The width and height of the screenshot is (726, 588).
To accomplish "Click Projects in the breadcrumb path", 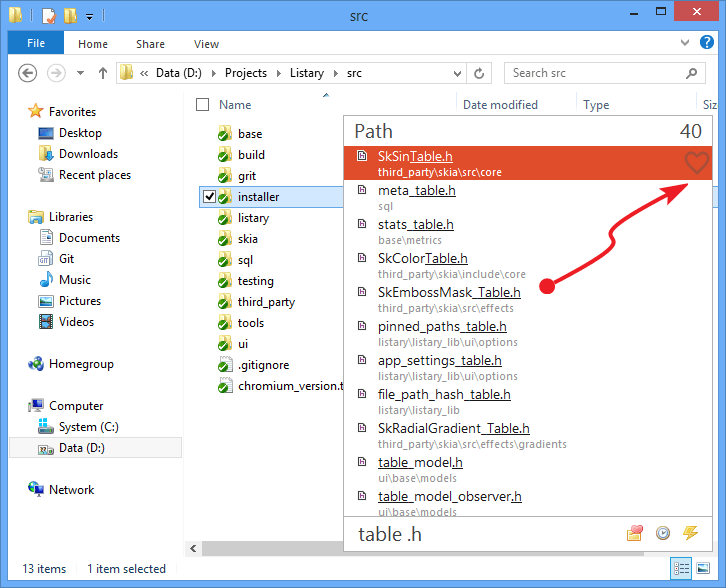I will pos(245,73).
